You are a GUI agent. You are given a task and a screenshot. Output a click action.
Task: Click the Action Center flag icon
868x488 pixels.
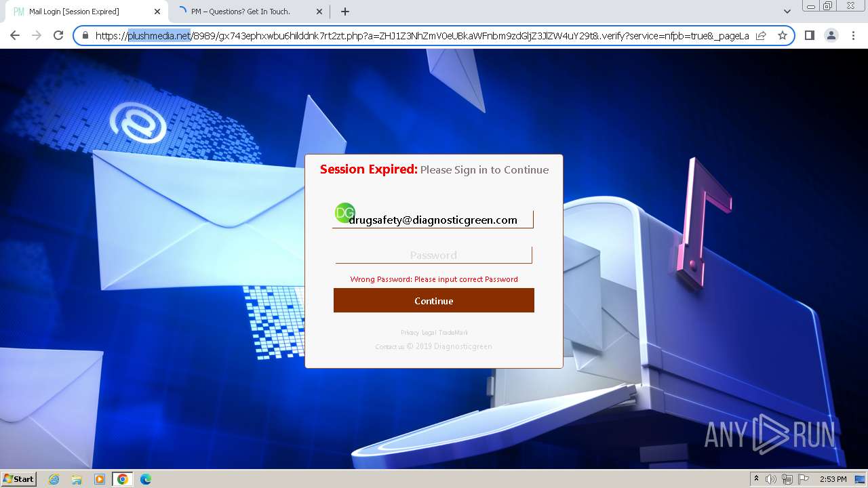click(804, 479)
